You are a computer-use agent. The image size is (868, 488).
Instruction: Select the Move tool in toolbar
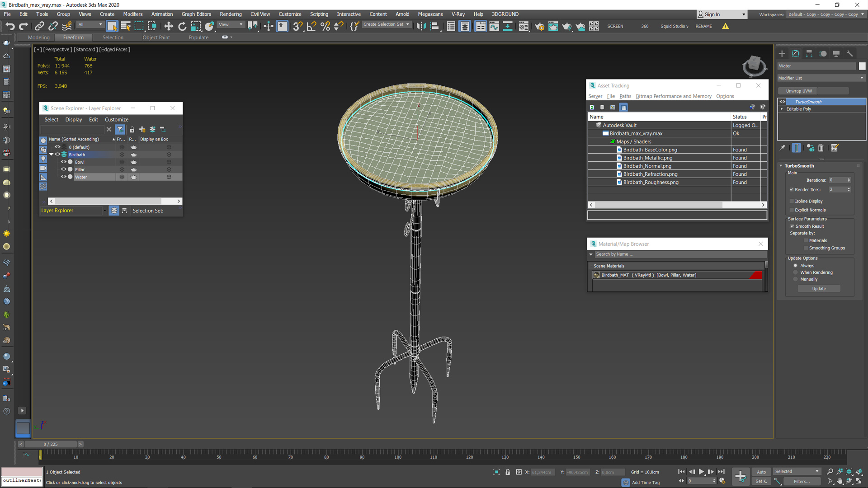168,26
